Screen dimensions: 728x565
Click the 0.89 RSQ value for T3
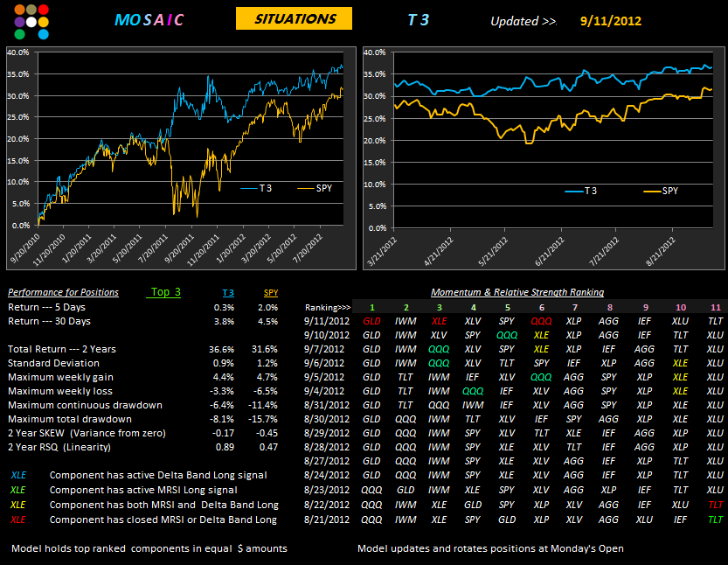point(225,447)
